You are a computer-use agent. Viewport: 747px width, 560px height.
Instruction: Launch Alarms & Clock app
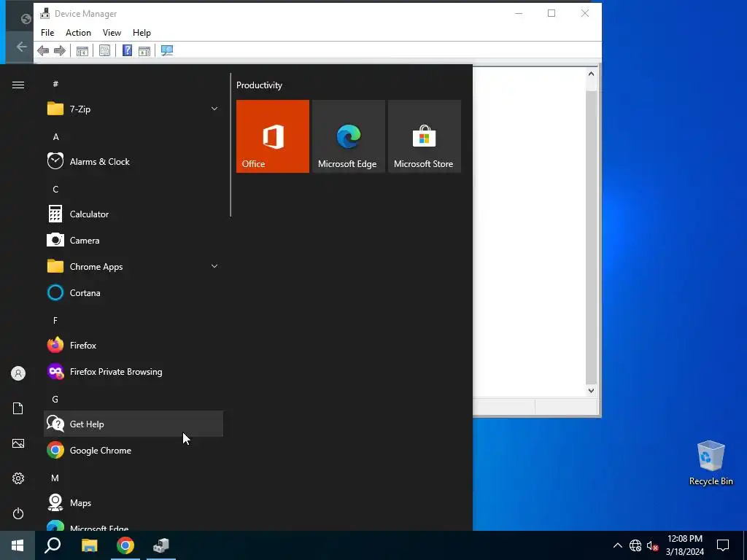[133, 161]
